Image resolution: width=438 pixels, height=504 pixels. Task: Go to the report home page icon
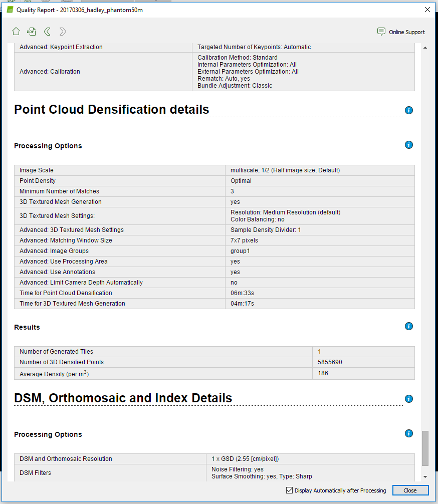[16, 31]
